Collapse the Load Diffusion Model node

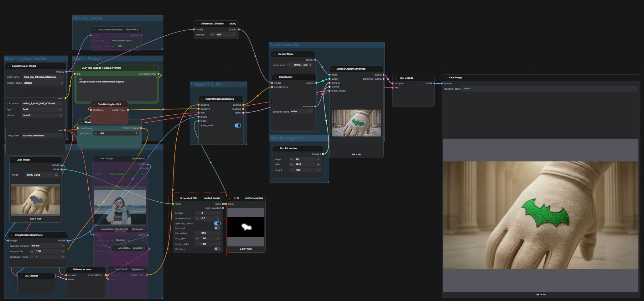[8, 66]
